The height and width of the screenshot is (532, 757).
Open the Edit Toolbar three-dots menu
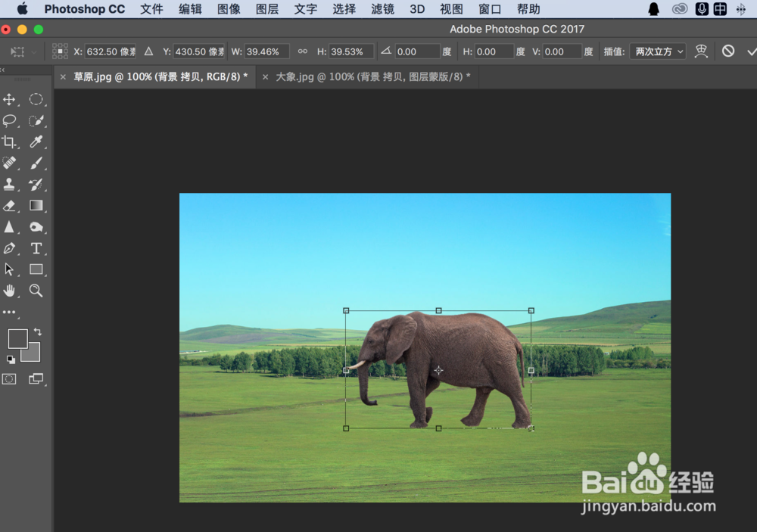[9, 313]
